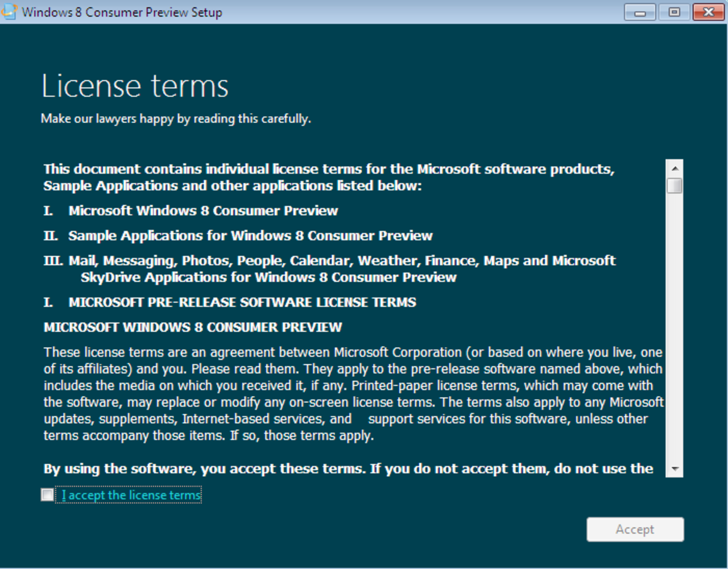Select the Microsoft Windows 8 Consumer Preview list item
The width and height of the screenshot is (728, 569).
tap(203, 211)
